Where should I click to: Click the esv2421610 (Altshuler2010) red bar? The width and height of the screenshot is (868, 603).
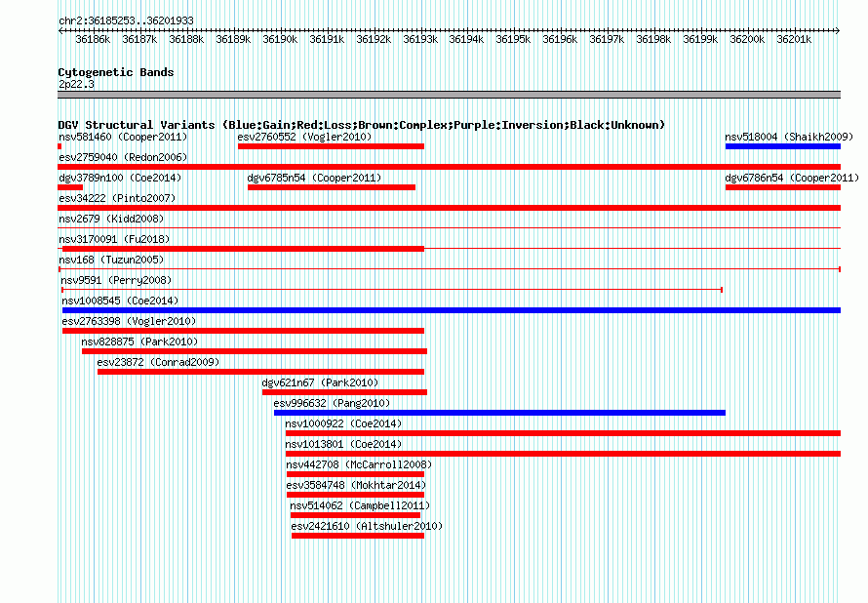click(358, 536)
